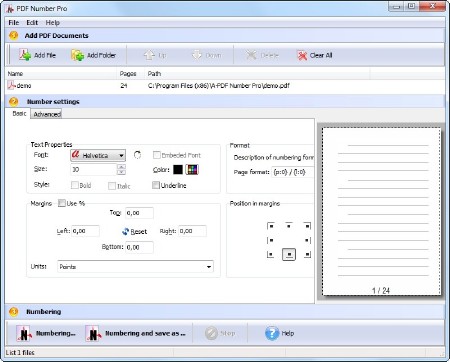Image resolution: width=450 pixels, height=362 pixels.
Task: Click the '1 / 24' preview page number
Action: tap(381, 290)
